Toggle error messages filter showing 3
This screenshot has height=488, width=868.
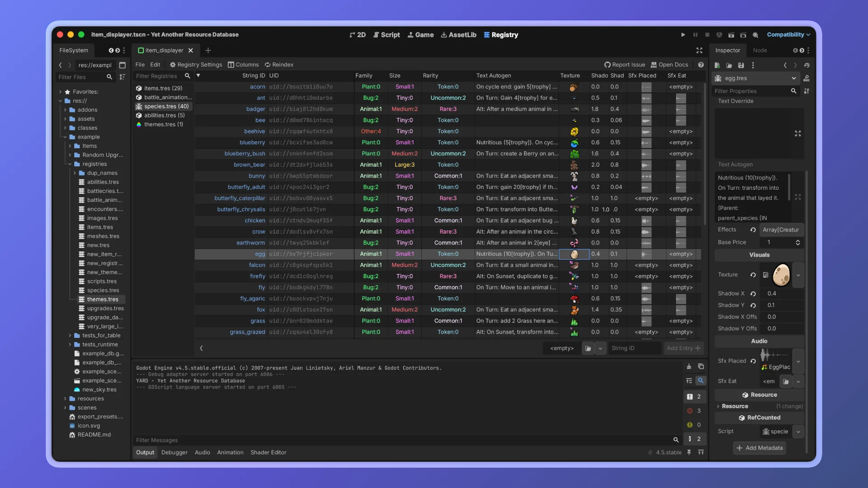pos(694,411)
